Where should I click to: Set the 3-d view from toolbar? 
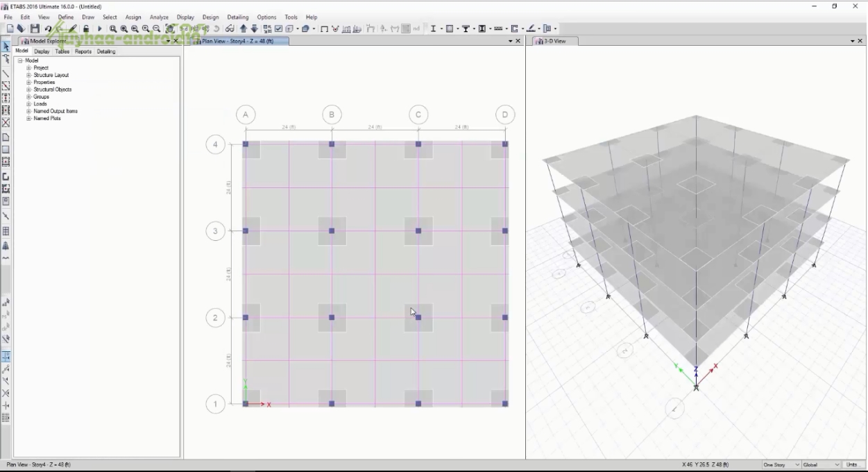[183, 28]
